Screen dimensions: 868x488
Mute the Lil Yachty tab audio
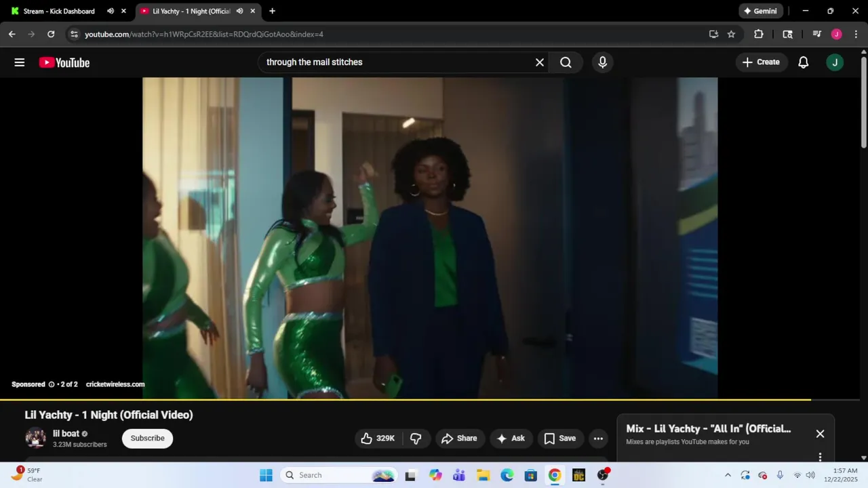pos(239,11)
